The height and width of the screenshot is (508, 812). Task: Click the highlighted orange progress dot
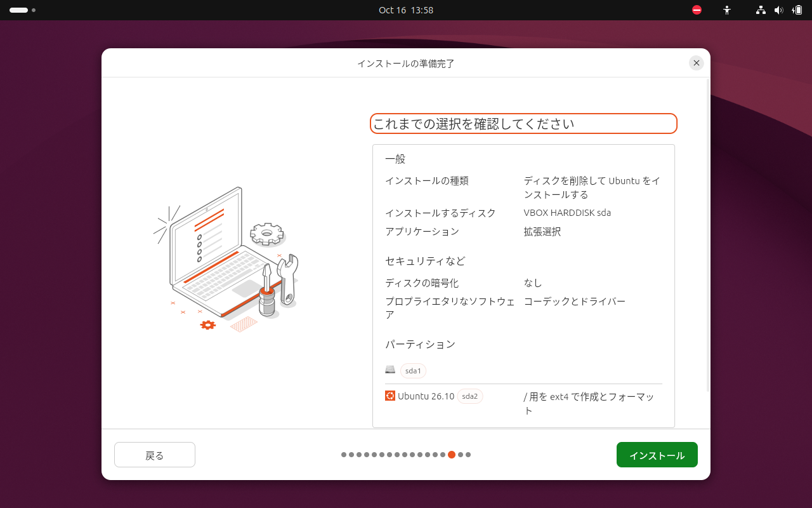click(x=452, y=455)
